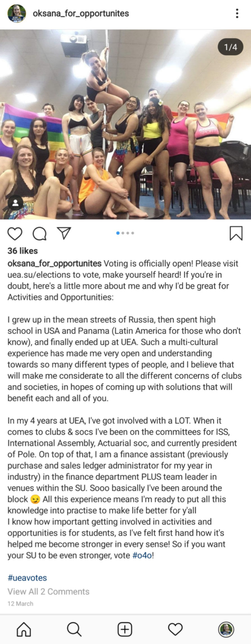Like the post with the heart icon
251x644 pixels.
point(15,233)
